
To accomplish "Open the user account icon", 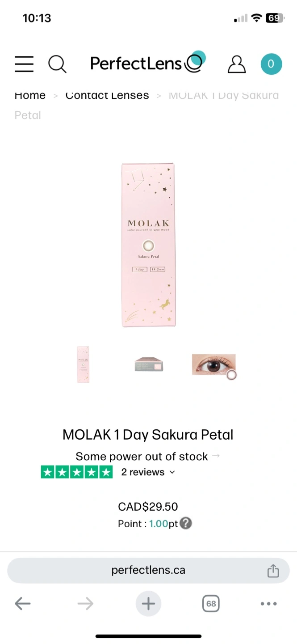I will pos(236,64).
